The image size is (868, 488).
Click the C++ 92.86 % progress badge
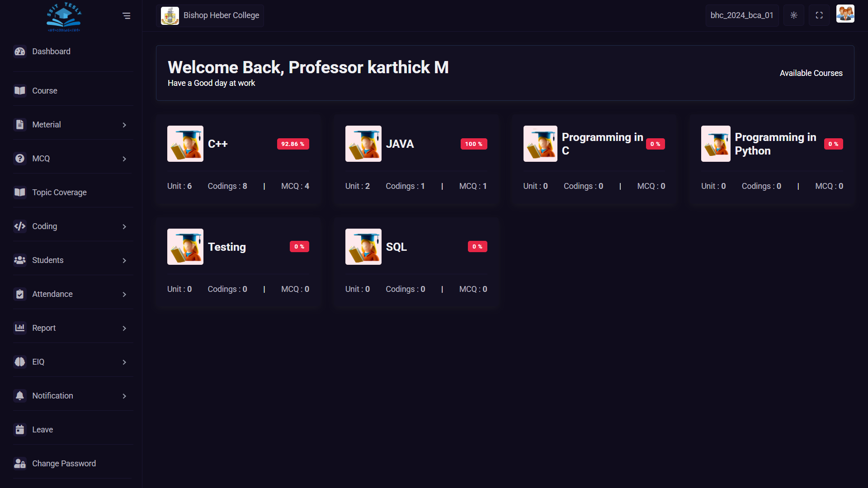click(293, 144)
